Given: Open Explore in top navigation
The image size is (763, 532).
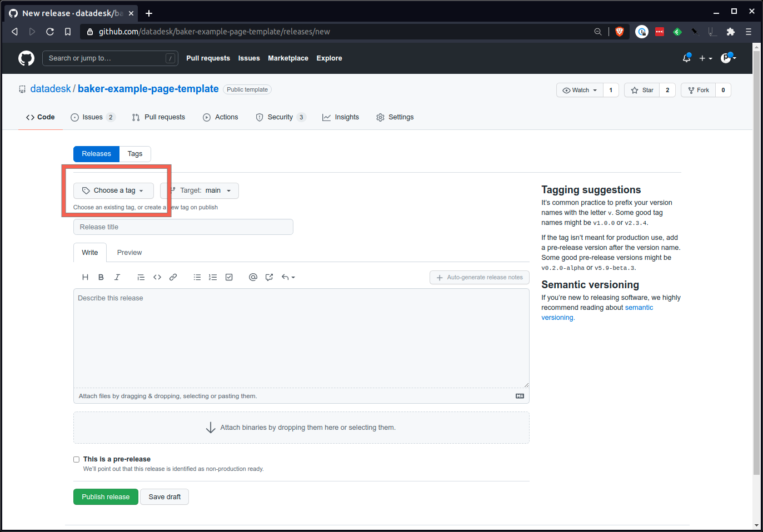Looking at the screenshot, I should coord(329,58).
